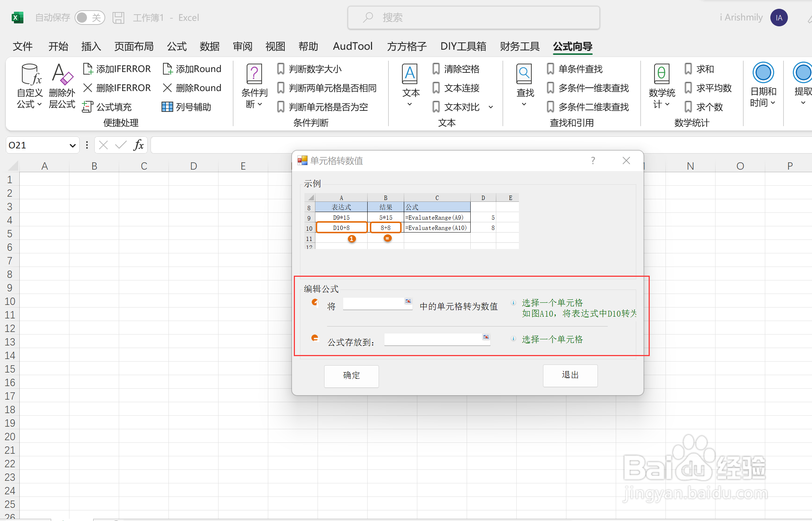
Task: Expand the 文本对比 dropdown arrow
Action: [491, 107]
